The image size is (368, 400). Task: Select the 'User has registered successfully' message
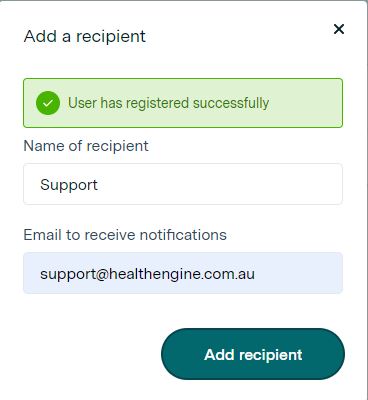[x=168, y=103]
